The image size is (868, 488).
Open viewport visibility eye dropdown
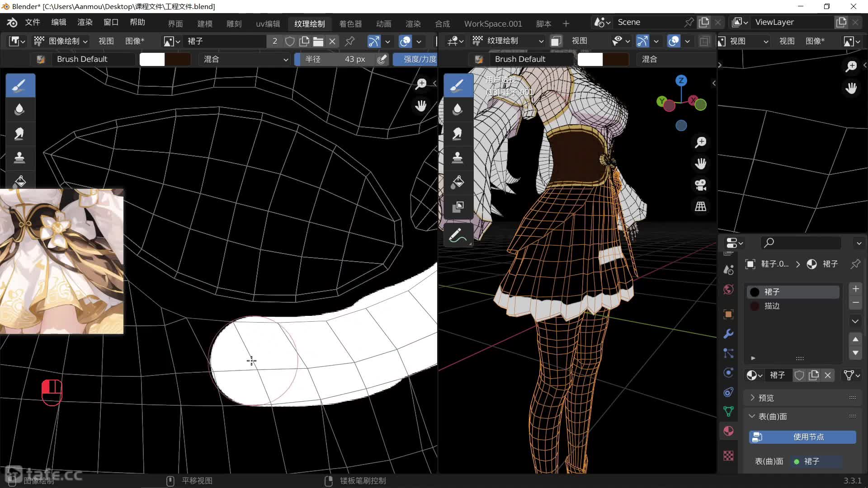click(621, 41)
